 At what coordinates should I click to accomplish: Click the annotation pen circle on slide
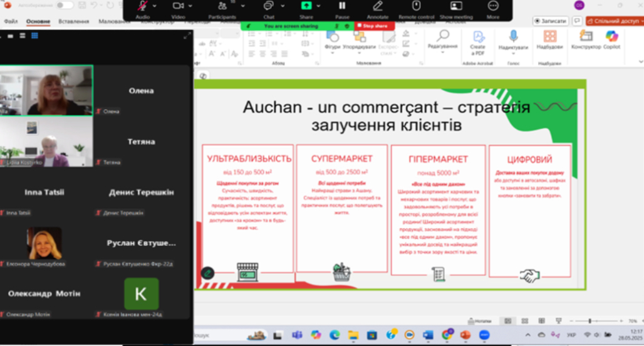208,273
